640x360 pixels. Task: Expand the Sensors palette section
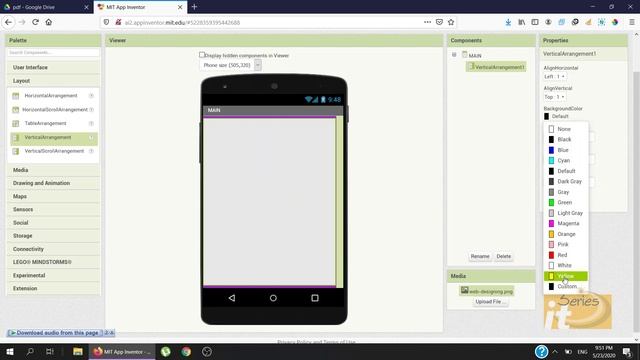(53, 209)
